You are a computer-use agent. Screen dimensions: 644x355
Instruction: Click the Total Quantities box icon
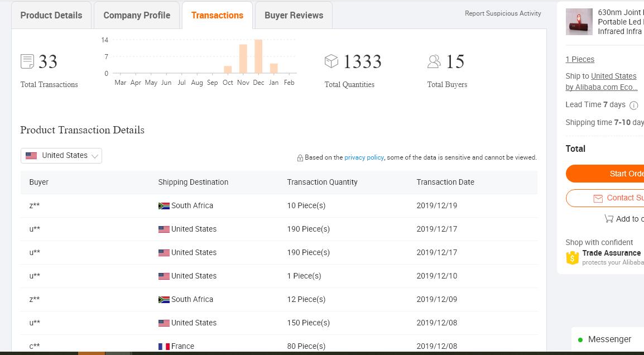click(331, 61)
